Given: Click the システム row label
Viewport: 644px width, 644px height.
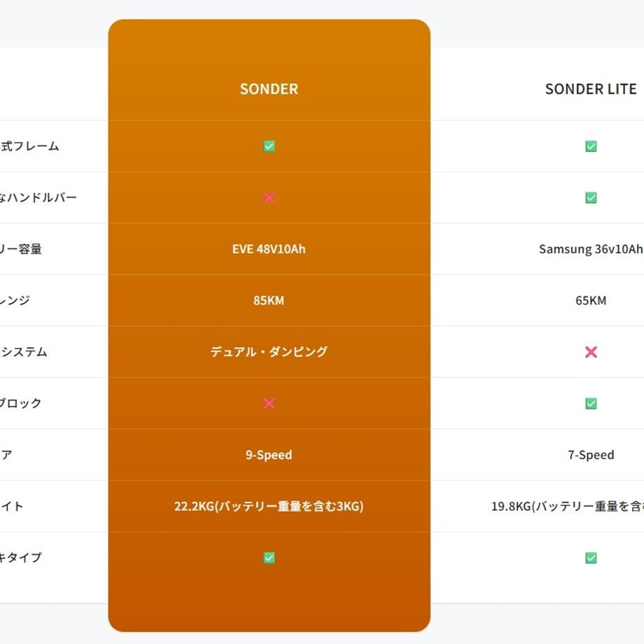Looking at the screenshot, I should coord(24,351).
